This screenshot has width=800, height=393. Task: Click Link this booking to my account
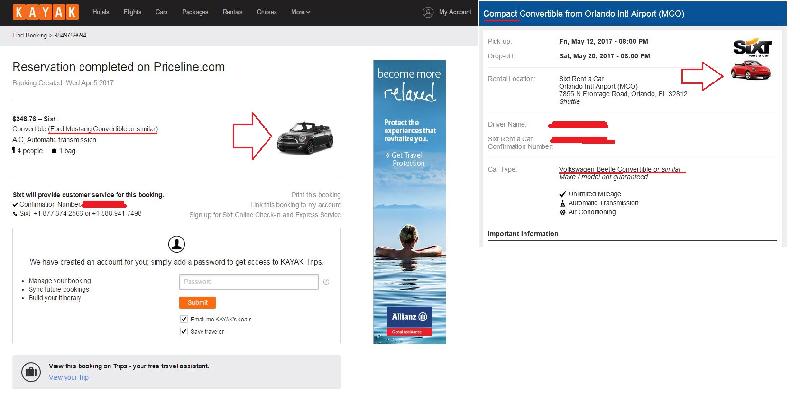point(295,205)
